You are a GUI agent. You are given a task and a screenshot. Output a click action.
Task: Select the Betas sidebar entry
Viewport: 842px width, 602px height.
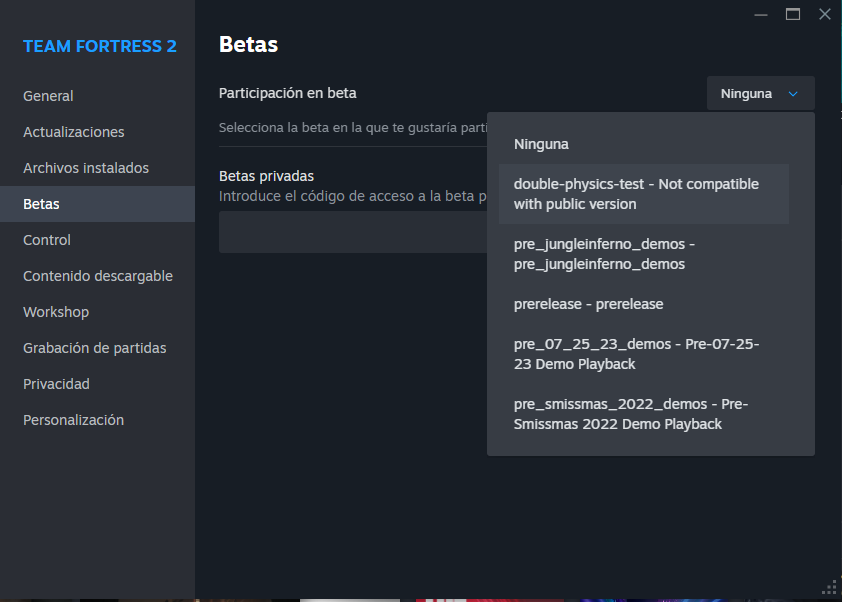point(43,204)
